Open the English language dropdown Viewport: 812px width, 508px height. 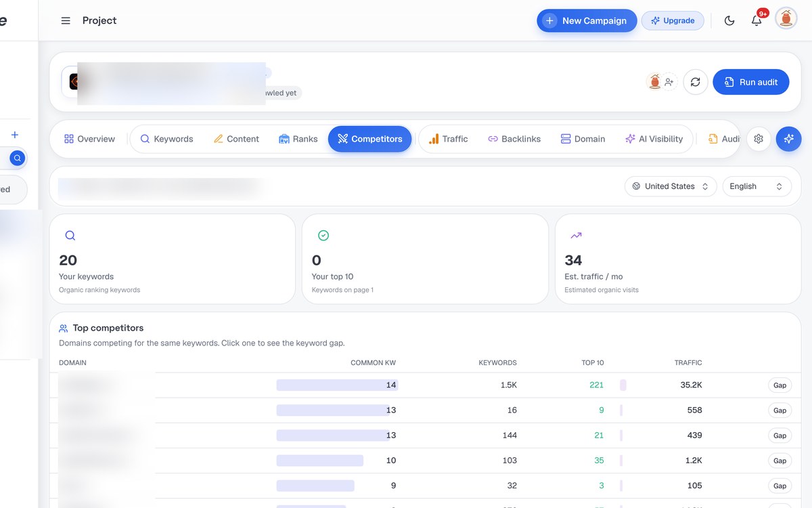pyautogui.click(x=757, y=186)
